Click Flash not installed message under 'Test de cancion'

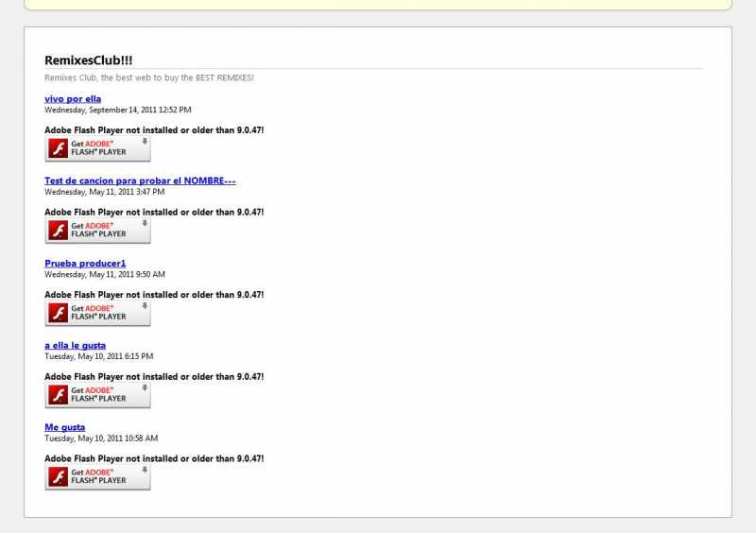click(x=154, y=213)
